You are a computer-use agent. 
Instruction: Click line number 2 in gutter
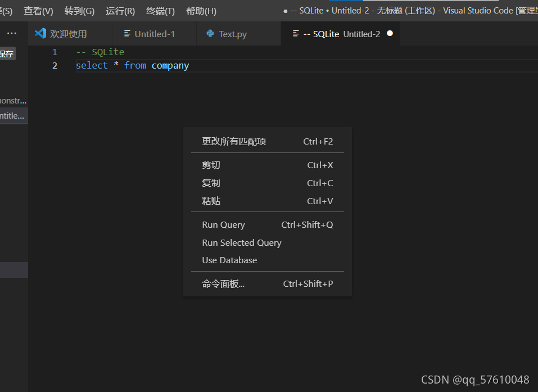point(55,66)
